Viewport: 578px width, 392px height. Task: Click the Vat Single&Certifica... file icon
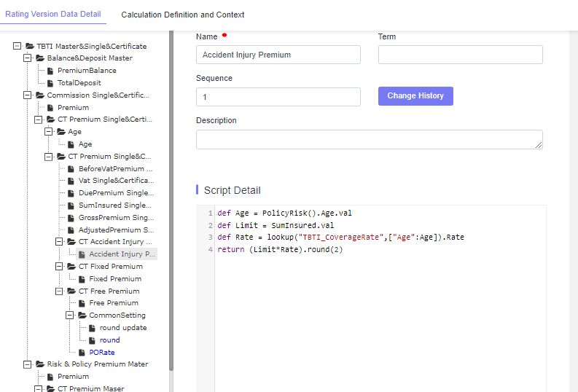71,181
